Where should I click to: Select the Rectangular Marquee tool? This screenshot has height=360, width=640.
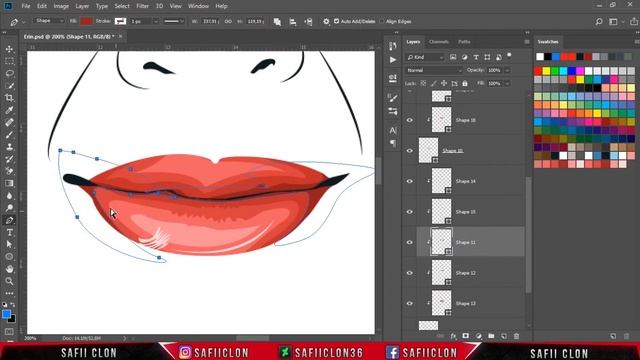(x=9, y=61)
